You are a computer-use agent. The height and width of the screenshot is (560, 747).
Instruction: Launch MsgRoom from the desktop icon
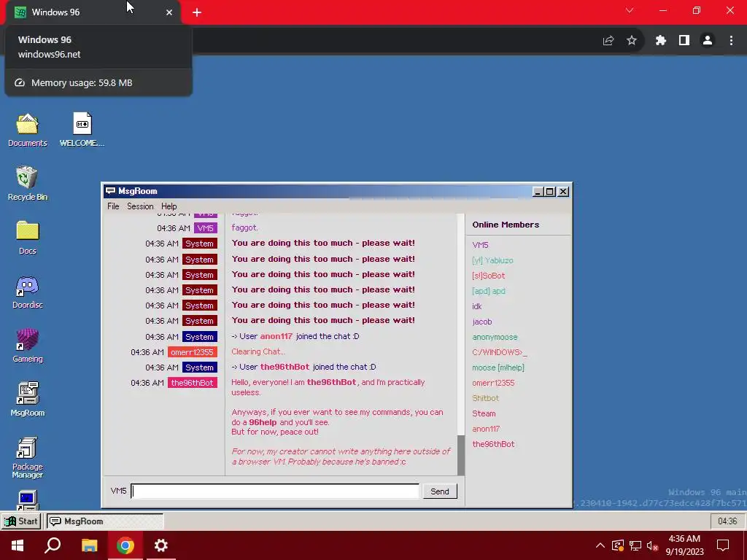point(27,399)
